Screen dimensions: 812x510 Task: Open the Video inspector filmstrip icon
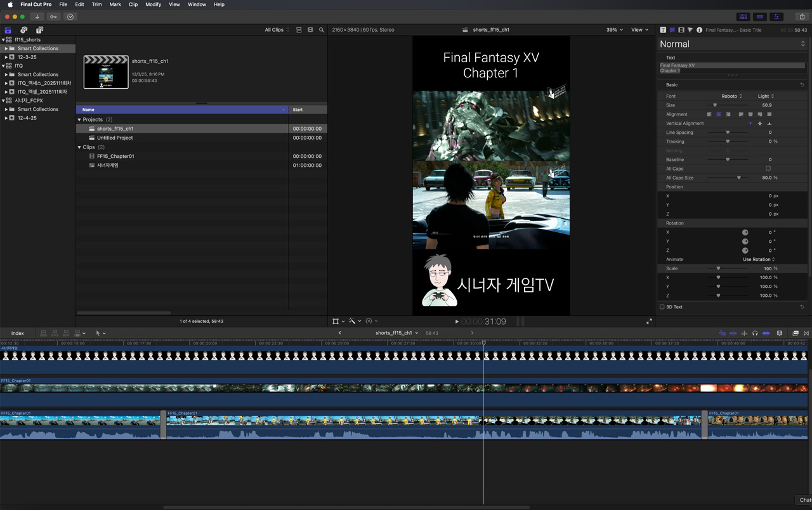click(x=681, y=30)
